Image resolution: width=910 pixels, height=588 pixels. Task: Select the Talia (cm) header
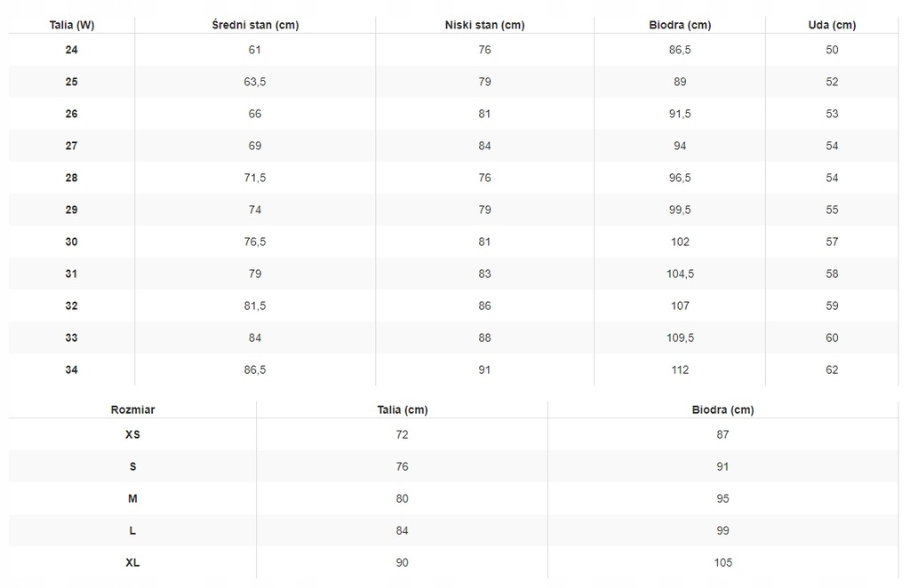(403, 409)
